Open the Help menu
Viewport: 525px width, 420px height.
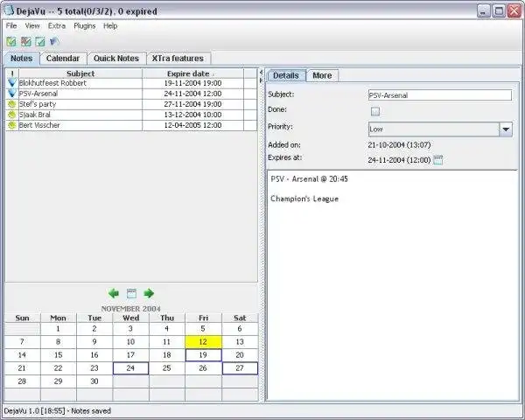point(110,25)
